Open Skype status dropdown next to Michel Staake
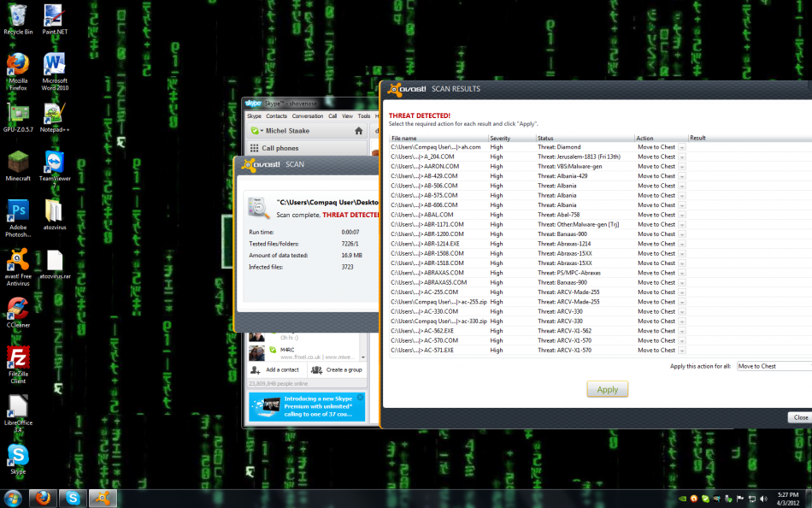The height and width of the screenshot is (508, 812). pos(256,131)
